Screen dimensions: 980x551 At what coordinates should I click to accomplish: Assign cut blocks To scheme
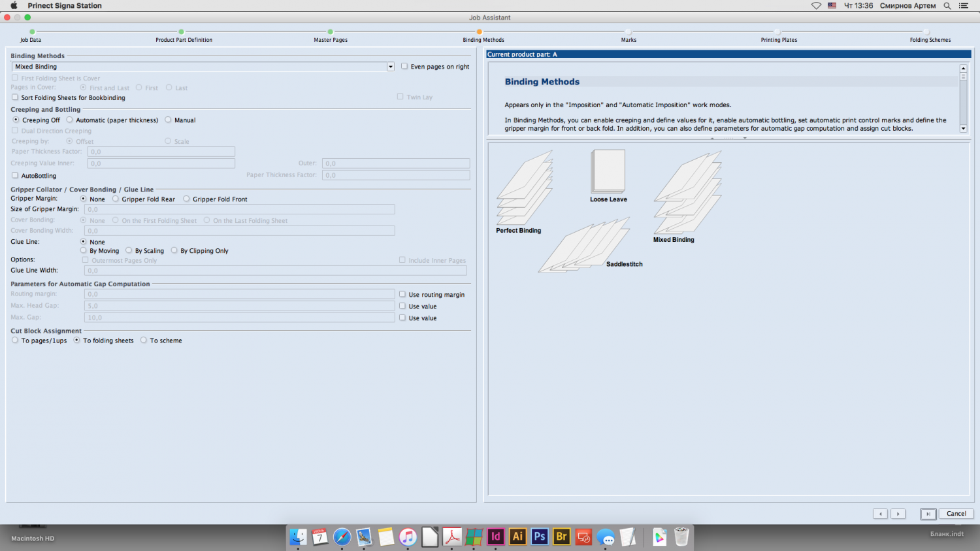tap(144, 340)
